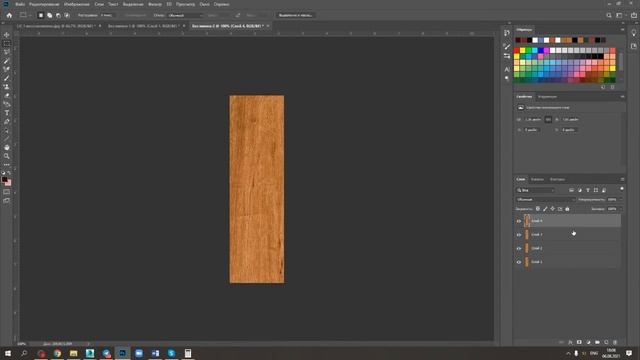Select the Rectangular Marquee tool in toolbar

tap(7, 44)
